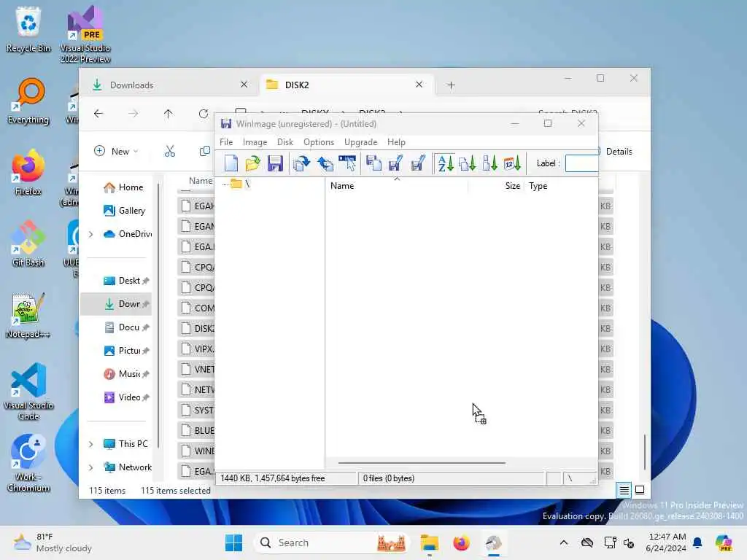This screenshot has width=747, height=560.
Task: Open Firefox from the taskbar
Action: pos(461,542)
